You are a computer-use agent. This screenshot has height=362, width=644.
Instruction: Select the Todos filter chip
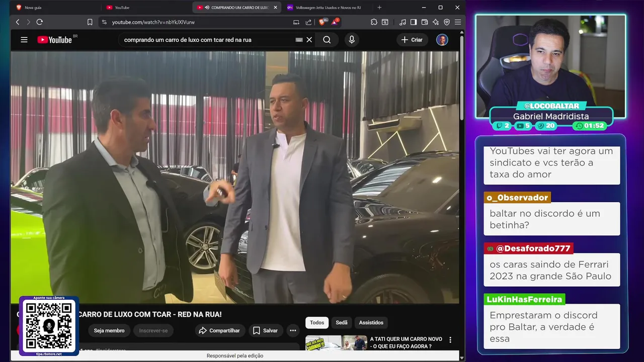(317, 323)
